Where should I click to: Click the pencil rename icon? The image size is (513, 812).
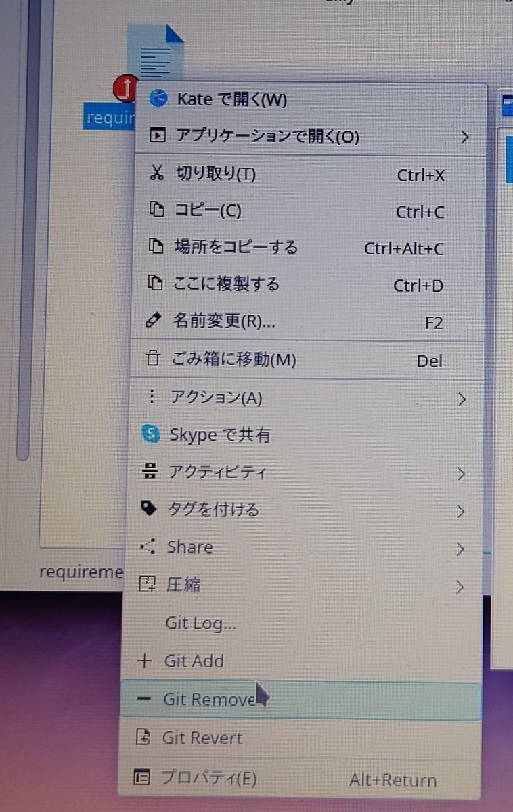(155, 321)
